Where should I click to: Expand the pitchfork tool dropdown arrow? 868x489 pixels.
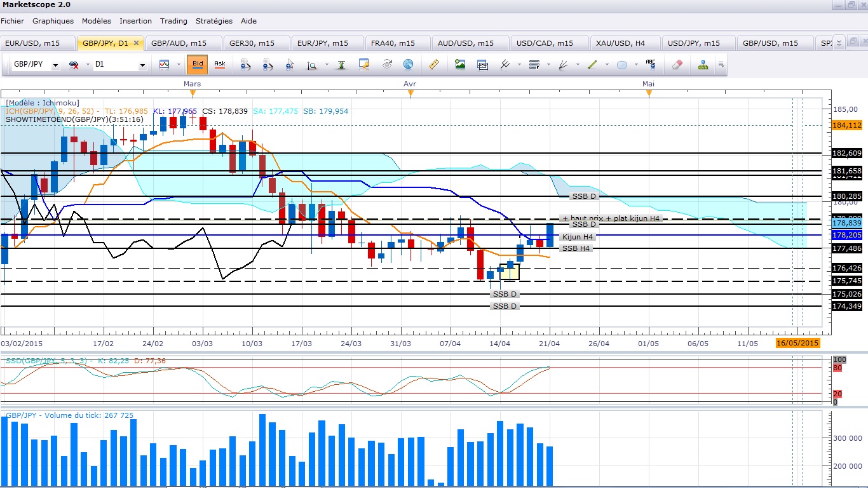519,65
